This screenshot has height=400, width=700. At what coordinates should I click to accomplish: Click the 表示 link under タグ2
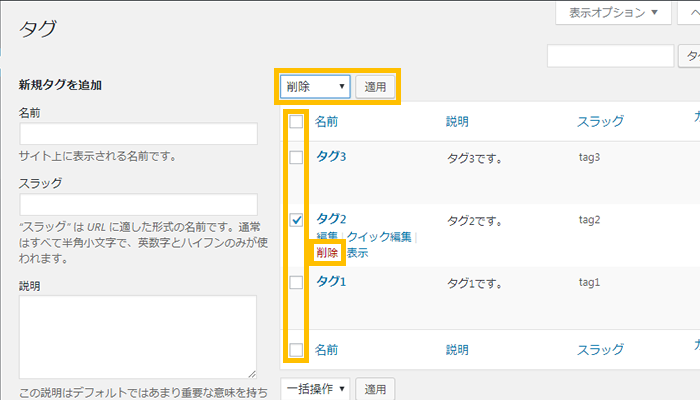click(357, 253)
